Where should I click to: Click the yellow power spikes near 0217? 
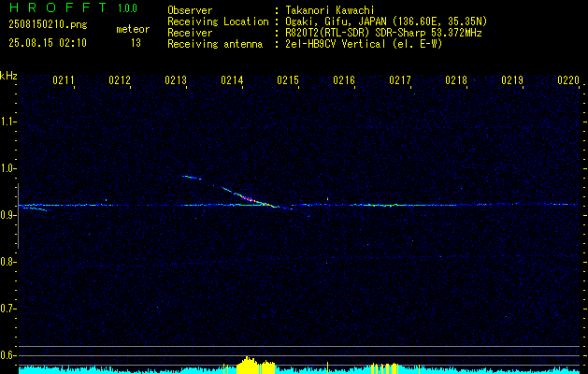[x=385, y=368]
